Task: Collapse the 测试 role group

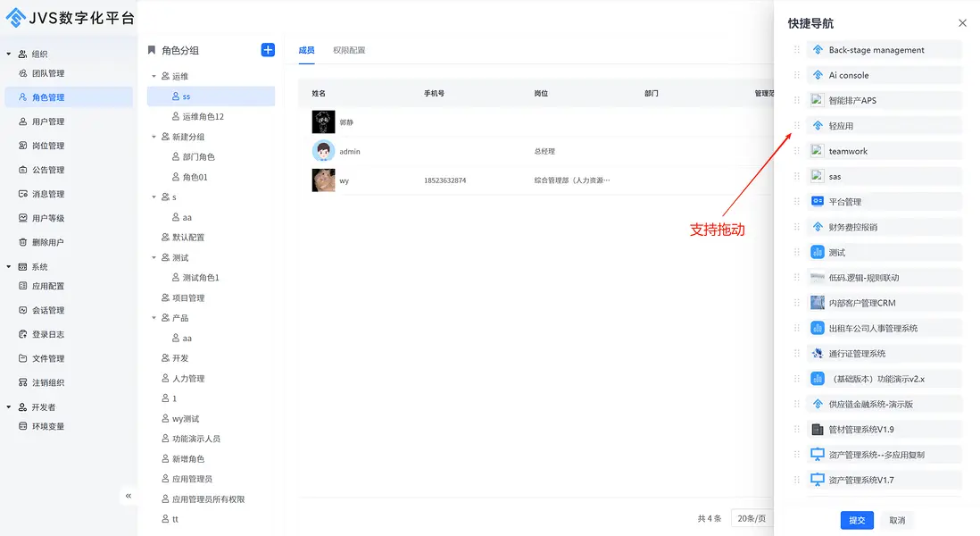Action: point(154,257)
